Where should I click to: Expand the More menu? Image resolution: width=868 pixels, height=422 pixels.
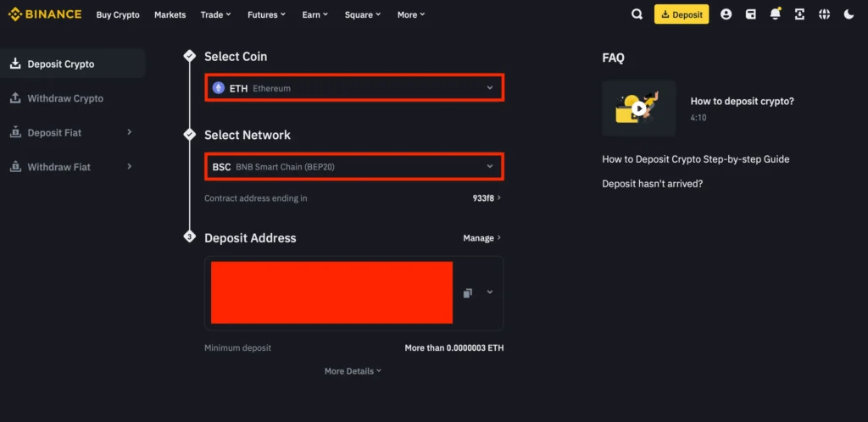(411, 15)
